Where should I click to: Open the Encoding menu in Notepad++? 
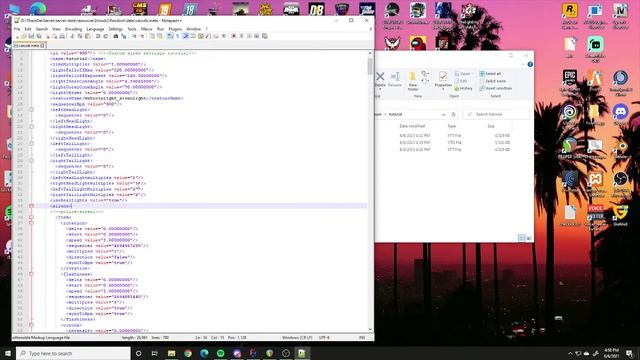click(73, 29)
